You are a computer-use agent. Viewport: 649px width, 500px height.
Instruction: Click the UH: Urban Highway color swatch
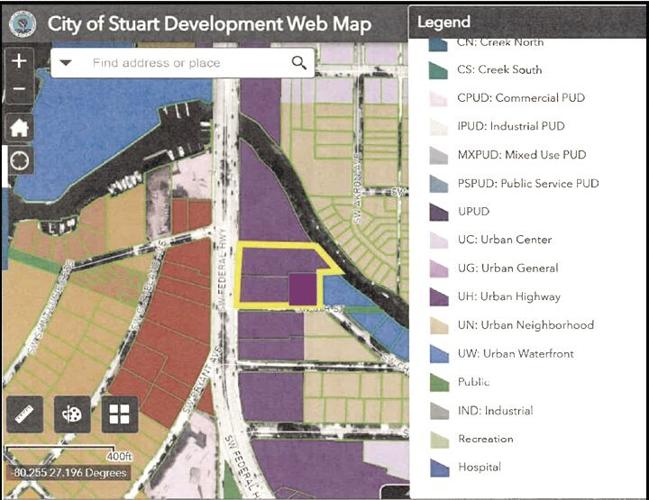[x=438, y=297]
